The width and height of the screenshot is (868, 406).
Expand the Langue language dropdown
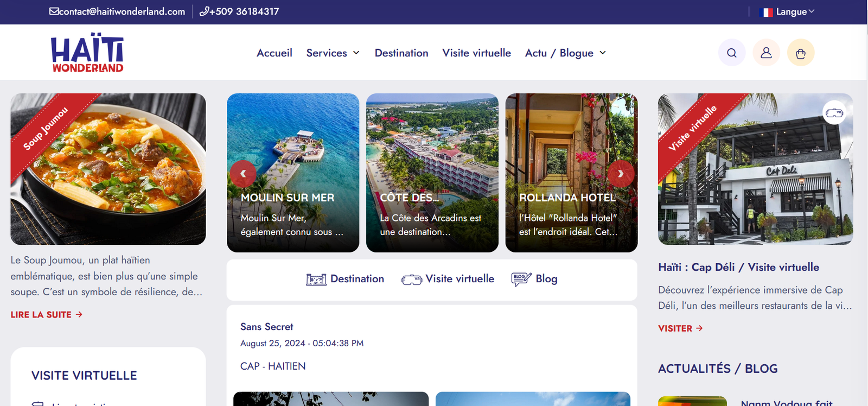tap(789, 12)
